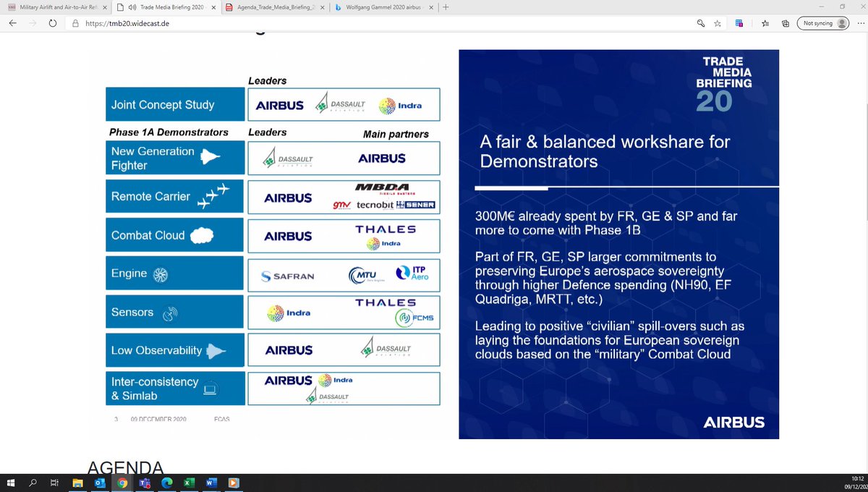Click the Combat Cloud box
The image size is (868, 492).
click(175, 235)
